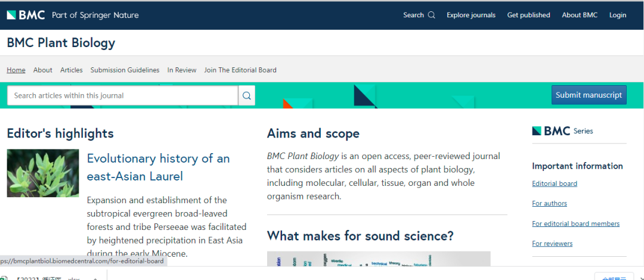Open the east-Asian Laurel plant thumbnail
This screenshot has width=644, height=280.
tap(43, 173)
